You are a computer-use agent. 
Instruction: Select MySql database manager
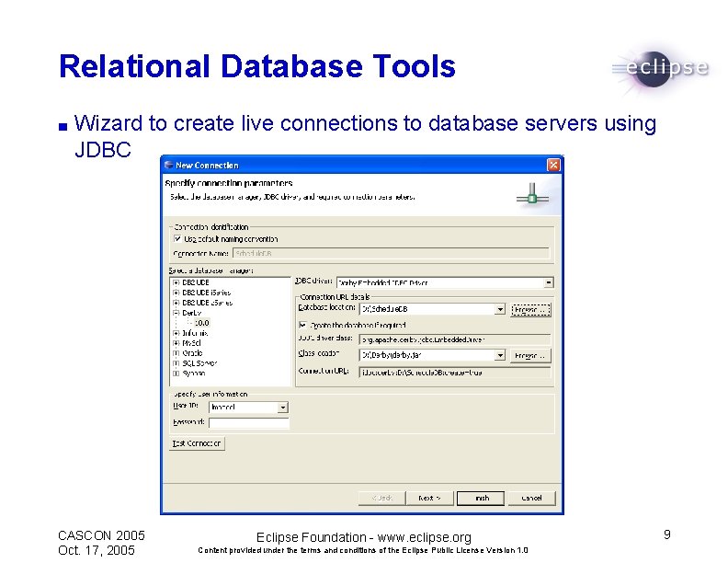192,343
